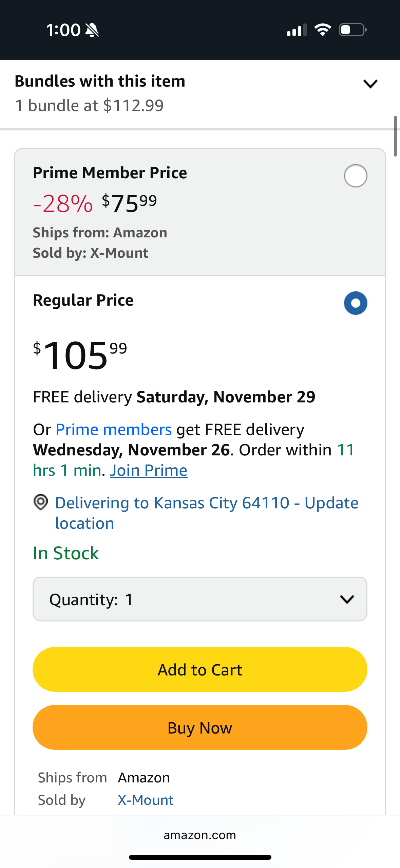The image size is (400, 868).
Task: Tap the battery status icon
Action: [x=353, y=30]
